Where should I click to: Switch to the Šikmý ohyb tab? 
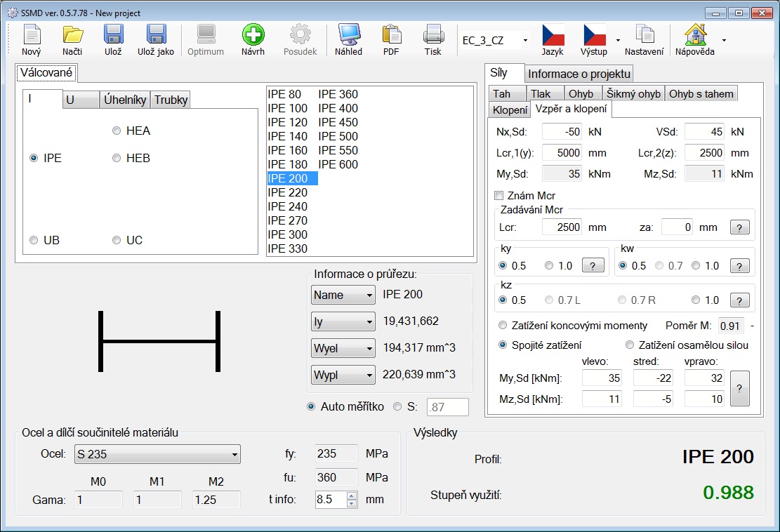(x=633, y=93)
